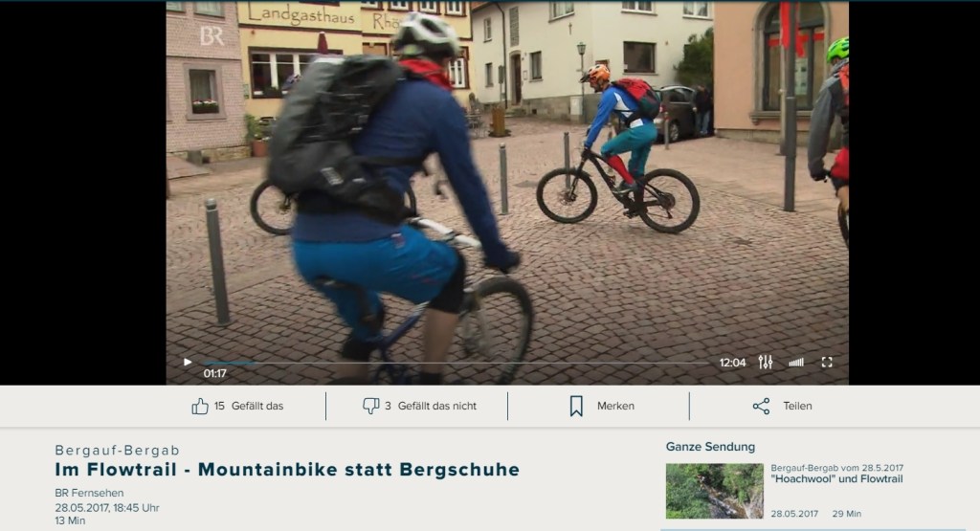980x531 pixels.
Task: Share the video via 'Teilen' text
Action: pyautogui.click(x=797, y=406)
